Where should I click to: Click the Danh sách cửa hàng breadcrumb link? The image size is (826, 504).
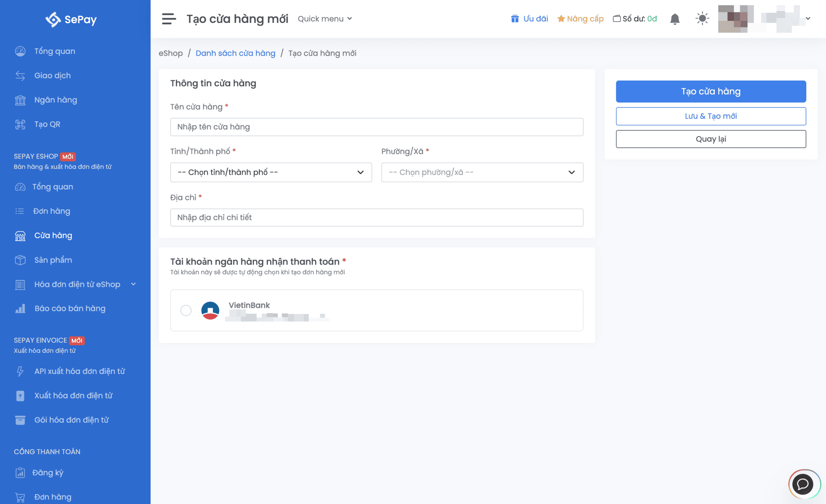[x=235, y=53]
